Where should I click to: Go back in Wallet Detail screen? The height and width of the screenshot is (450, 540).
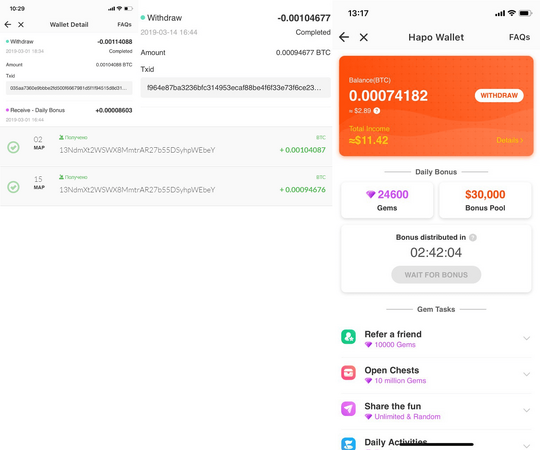[x=8, y=24]
